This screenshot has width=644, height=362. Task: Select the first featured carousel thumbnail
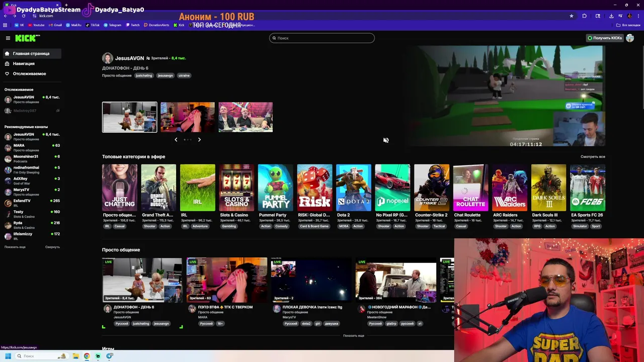click(x=129, y=117)
